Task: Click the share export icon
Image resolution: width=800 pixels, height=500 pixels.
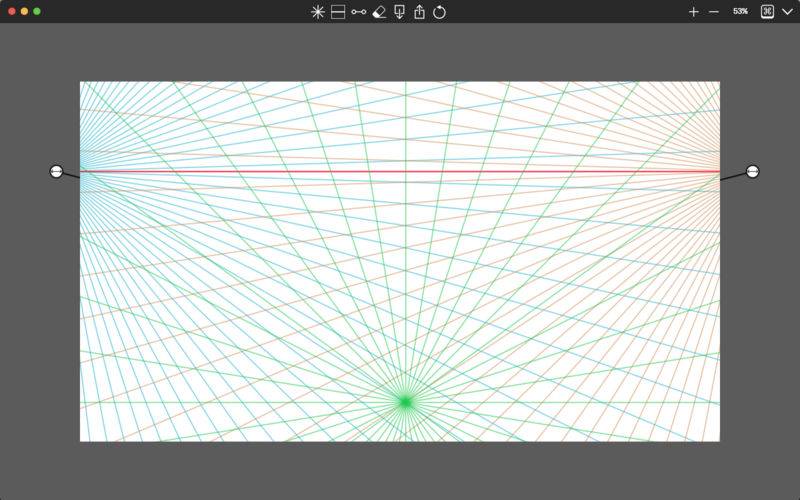Action: pyautogui.click(x=419, y=12)
